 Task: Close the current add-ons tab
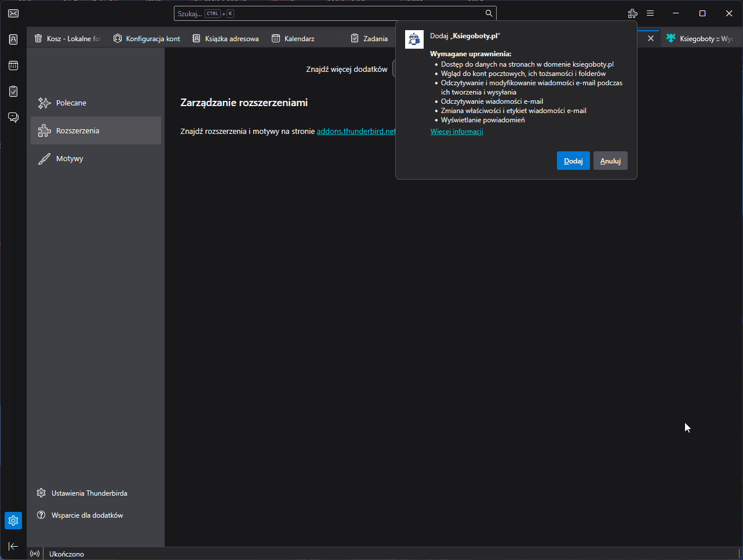651,38
